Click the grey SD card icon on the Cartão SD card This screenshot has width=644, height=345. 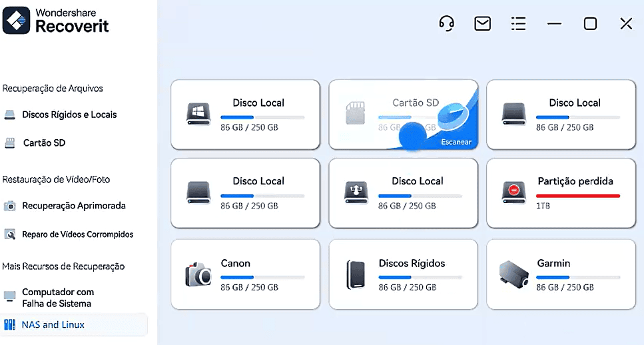(x=355, y=114)
